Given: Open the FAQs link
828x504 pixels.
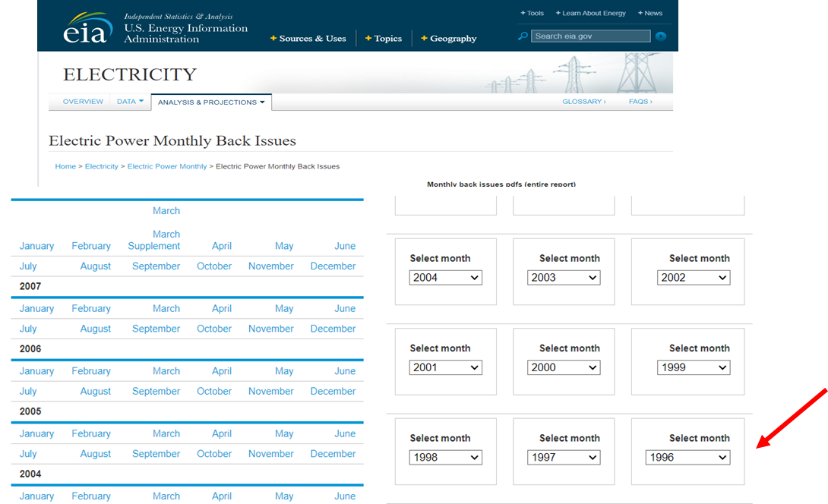Looking at the screenshot, I should [640, 102].
